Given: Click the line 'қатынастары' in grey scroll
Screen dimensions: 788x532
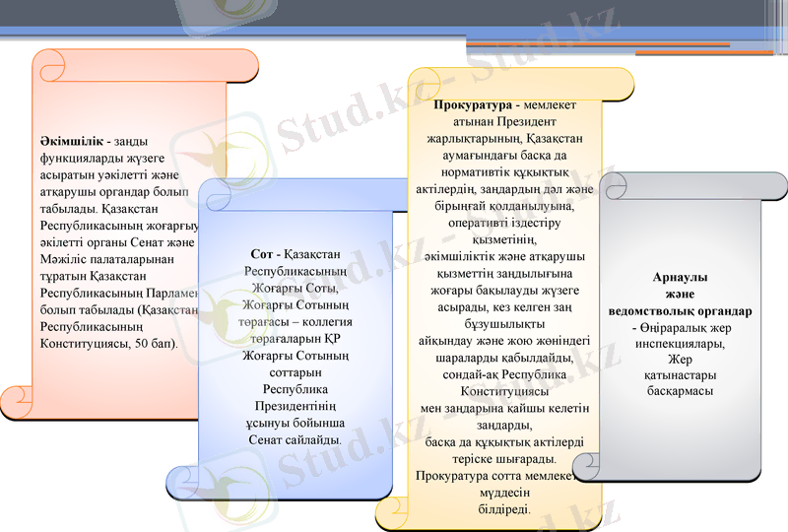Looking at the screenshot, I should 680,375.
